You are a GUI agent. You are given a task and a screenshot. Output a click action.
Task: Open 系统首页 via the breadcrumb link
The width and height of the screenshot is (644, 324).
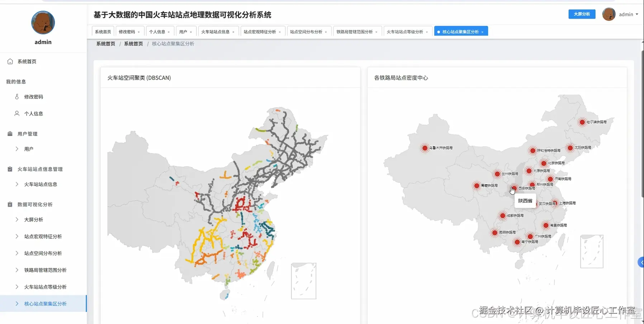tap(105, 43)
